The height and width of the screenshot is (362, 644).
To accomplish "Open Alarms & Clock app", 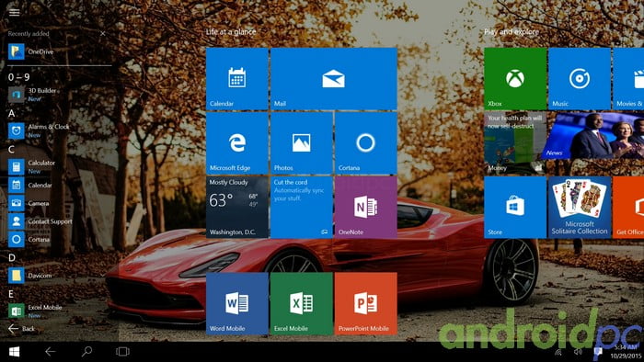I will [x=60, y=130].
